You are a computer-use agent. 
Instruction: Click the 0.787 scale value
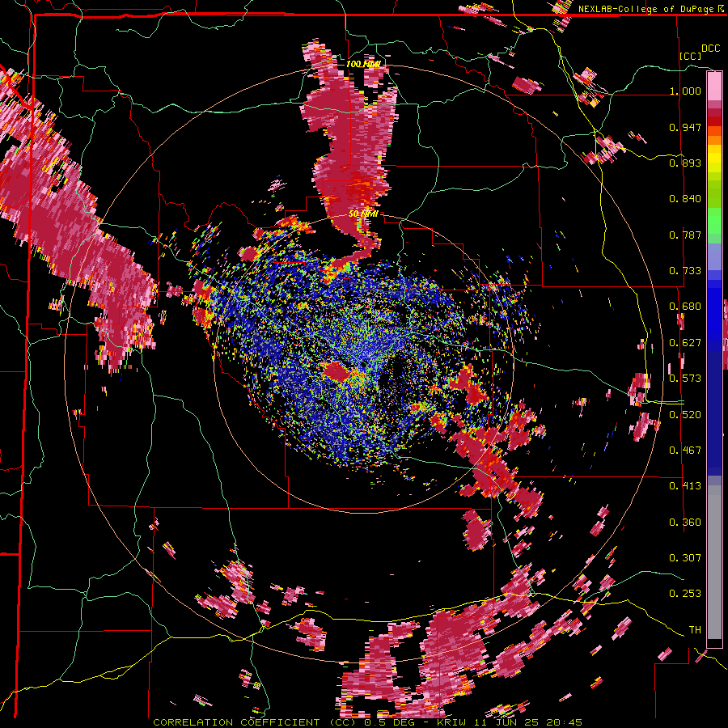tap(685, 235)
